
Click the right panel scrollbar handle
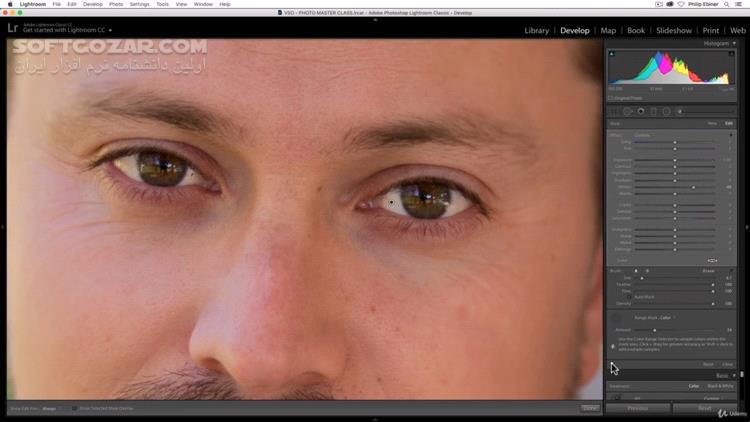741,375
